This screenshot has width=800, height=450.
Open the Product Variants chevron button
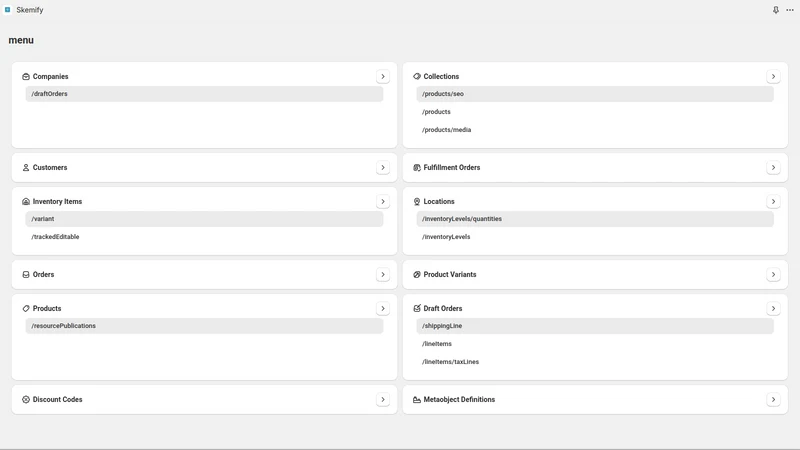pyautogui.click(x=773, y=274)
